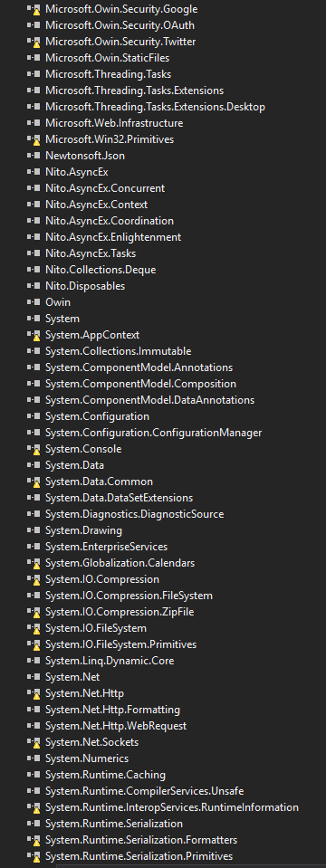Viewport: 326px width, 868px height.
Task: Click the reference icon beside Nito.Disposables
Action: [34, 286]
